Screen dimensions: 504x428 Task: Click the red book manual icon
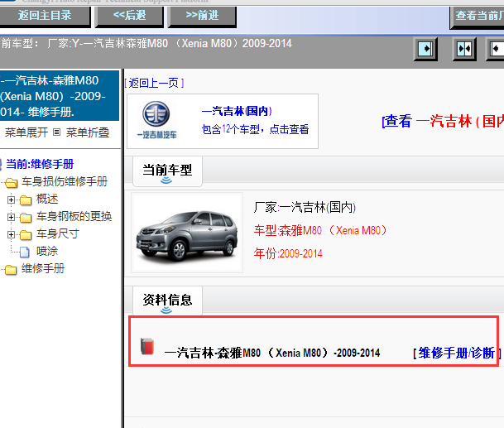(x=147, y=347)
